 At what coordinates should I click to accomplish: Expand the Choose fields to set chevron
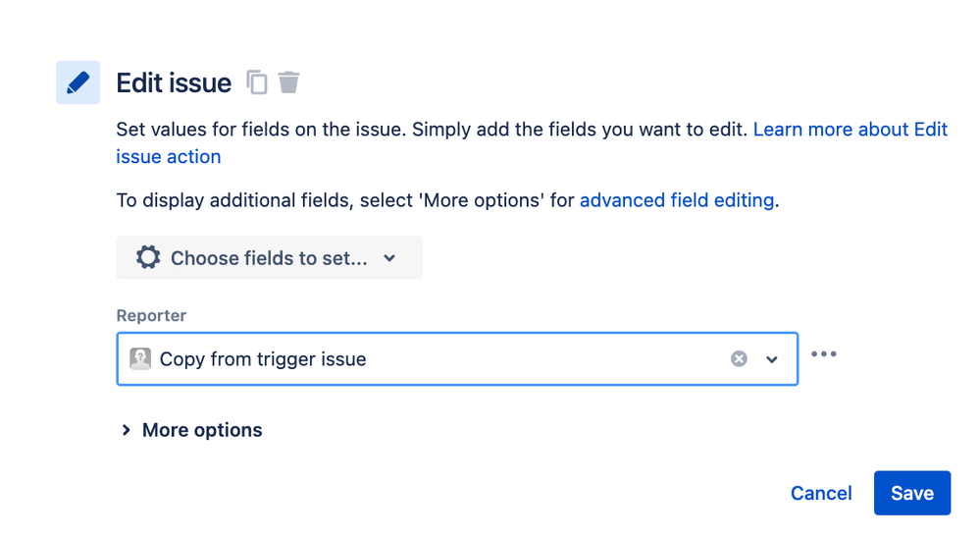point(389,258)
